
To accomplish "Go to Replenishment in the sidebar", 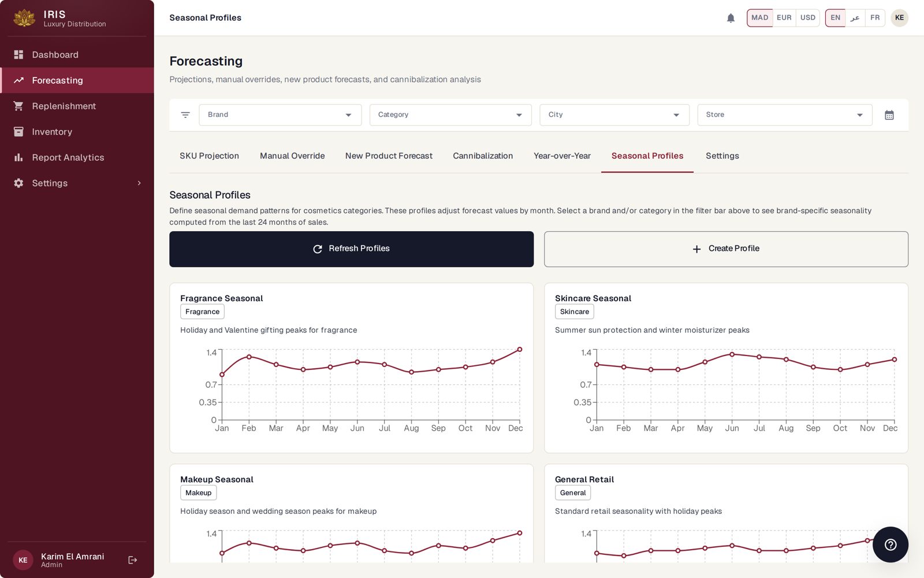I will 77,106.
